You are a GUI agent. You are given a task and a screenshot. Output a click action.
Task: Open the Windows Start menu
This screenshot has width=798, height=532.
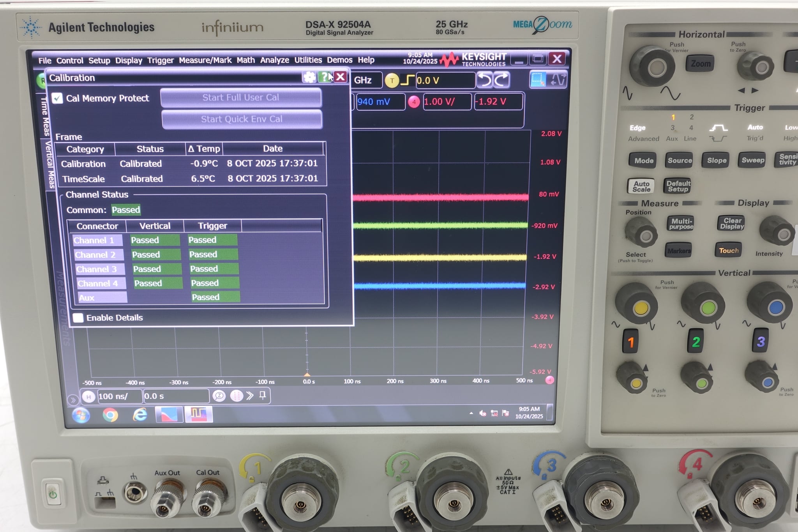click(x=81, y=415)
